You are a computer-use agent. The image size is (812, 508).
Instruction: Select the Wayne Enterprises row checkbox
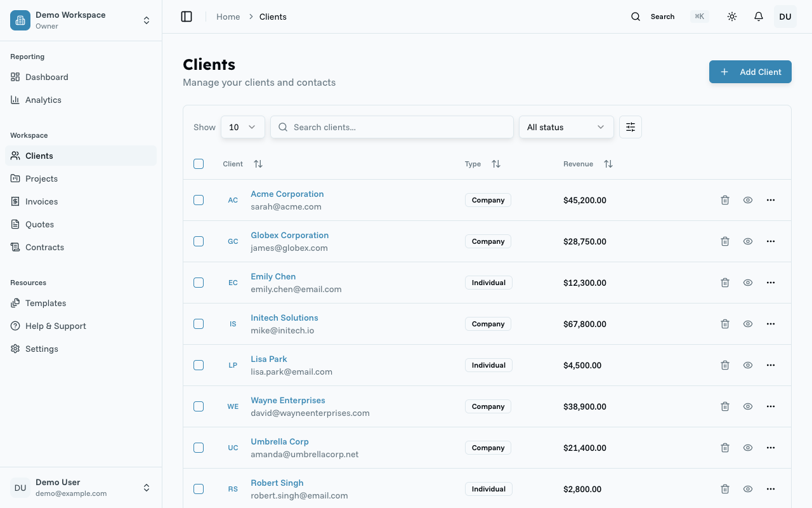pos(199,406)
